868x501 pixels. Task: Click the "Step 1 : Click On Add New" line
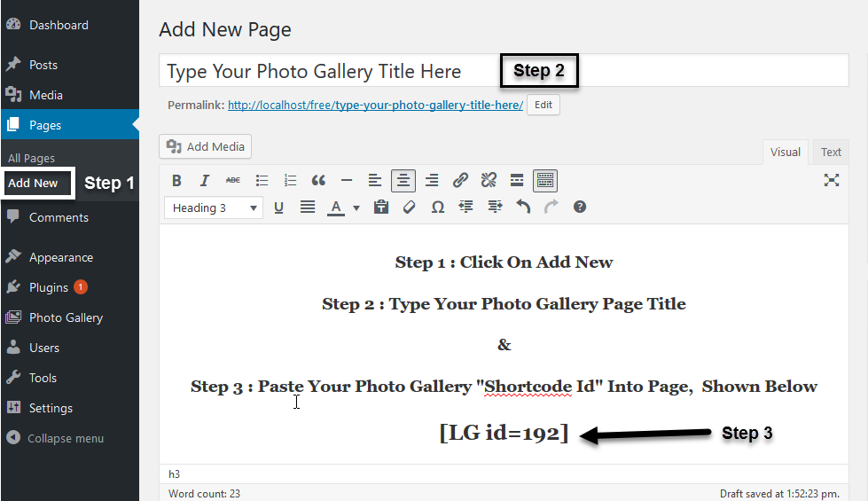click(x=504, y=262)
